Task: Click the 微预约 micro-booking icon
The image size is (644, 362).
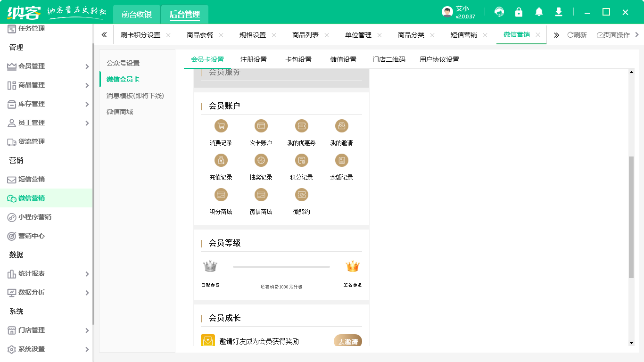Action: pos(301,195)
